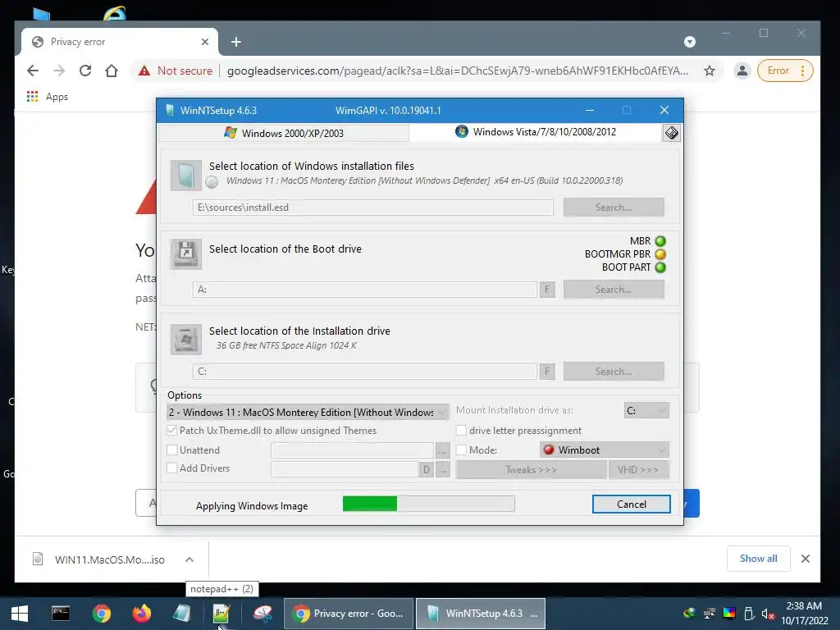Image resolution: width=840 pixels, height=630 pixels.
Task: Click the Installation drive C: path field
Action: [365, 372]
